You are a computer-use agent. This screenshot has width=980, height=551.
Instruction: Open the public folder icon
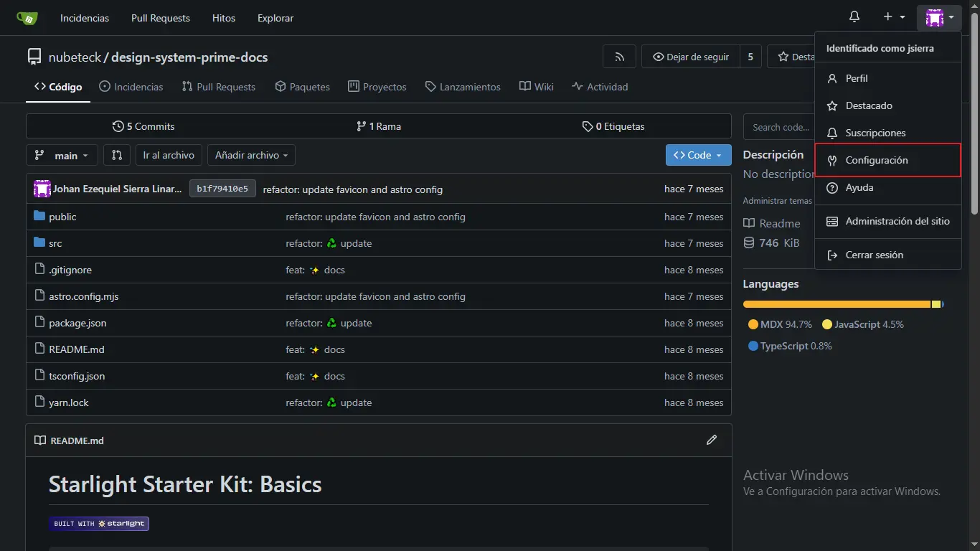[39, 216]
